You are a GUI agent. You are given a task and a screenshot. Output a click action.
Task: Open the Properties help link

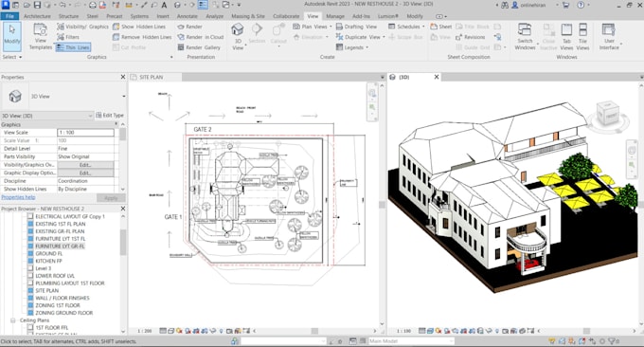coord(18,197)
